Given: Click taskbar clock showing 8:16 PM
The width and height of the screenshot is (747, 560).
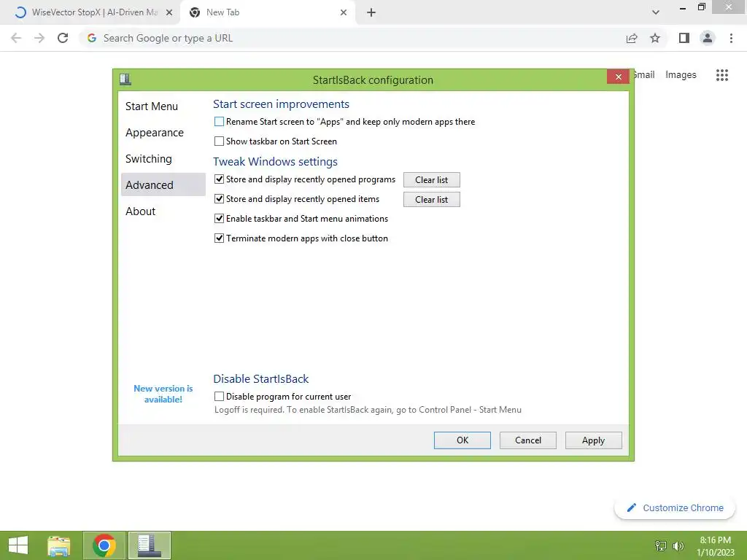Looking at the screenshot, I should [x=716, y=545].
